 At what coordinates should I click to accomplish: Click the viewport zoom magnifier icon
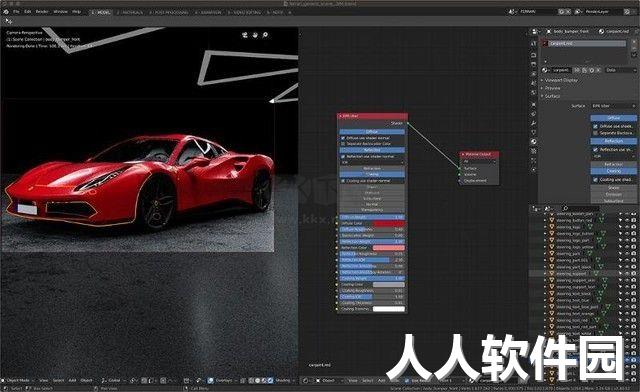coord(265,35)
